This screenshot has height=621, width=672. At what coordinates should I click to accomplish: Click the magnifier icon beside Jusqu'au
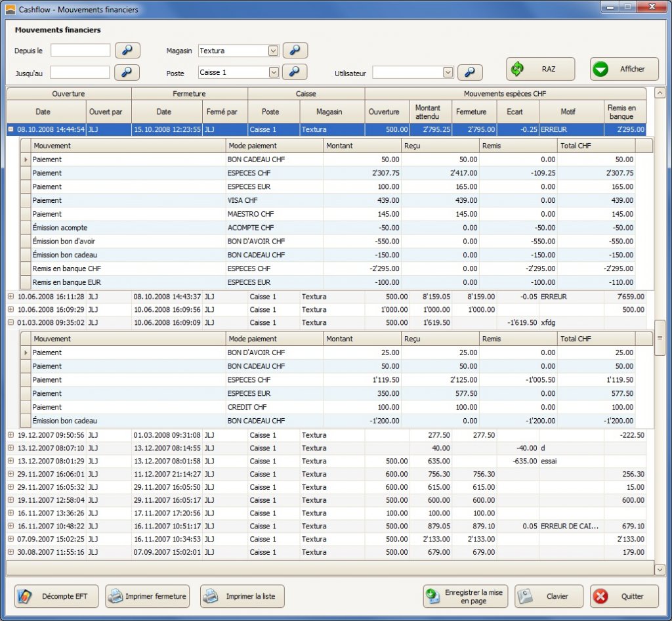(x=127, y=72)
